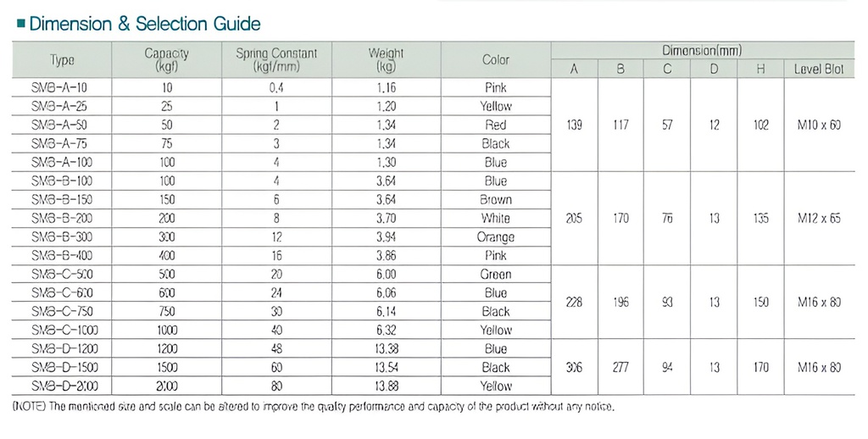Click the Dimension(mm) group header
Screen dimensions: 868x439
pyautogui.click(x=702, y=51)
